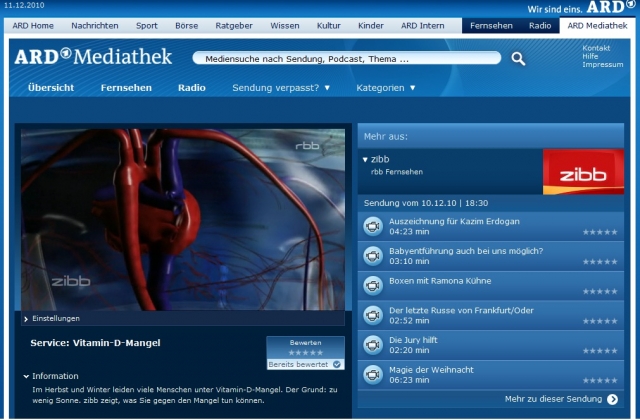Click star rating of Boxen mit Ramona Kühne
Screen dimensions: 640x420
point(600,291)
